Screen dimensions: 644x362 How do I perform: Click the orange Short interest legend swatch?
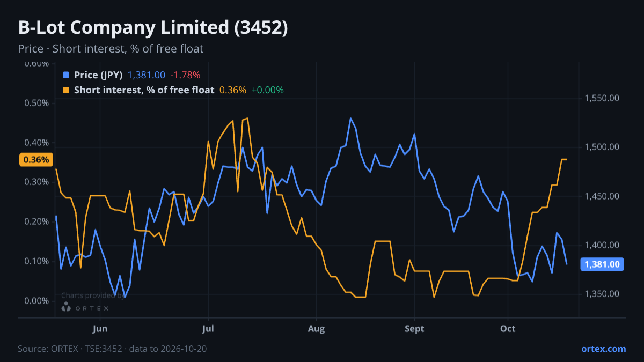66,90
